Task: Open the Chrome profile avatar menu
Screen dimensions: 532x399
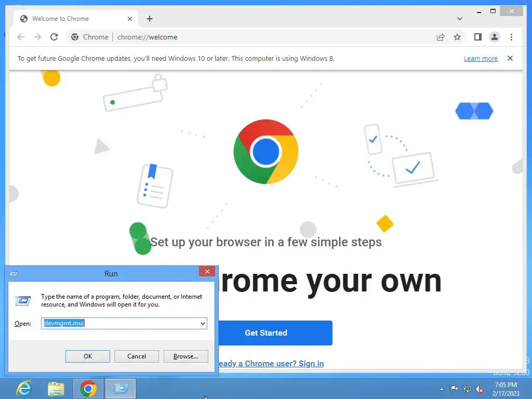Action: 495,37
